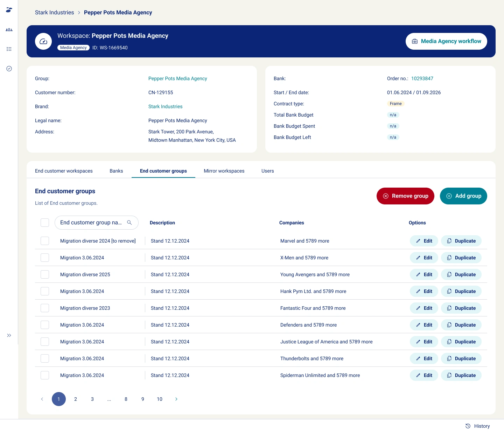504x433 pixels.
Task: Expand the sidebar with double chevron
Action: 9,335
